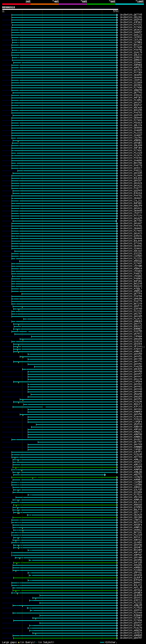Select label UniRef100_B9I107
146x644 pixels.
[131, 45]
